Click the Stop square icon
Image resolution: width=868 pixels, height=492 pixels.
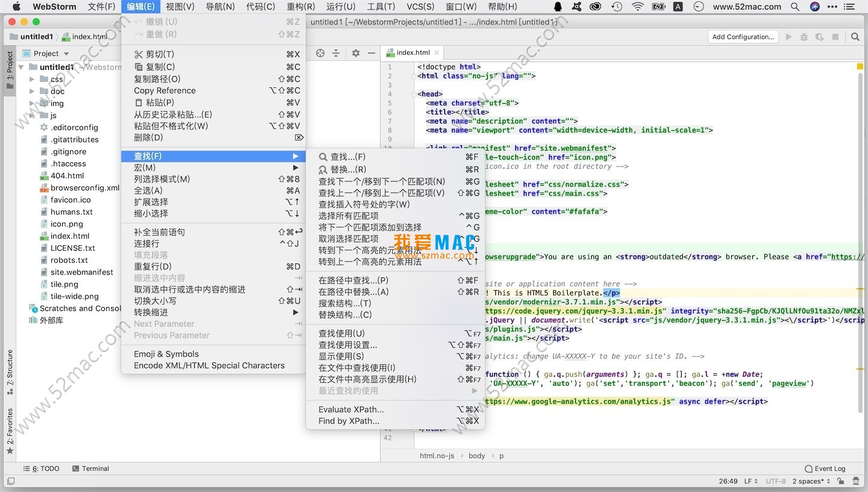835,37
